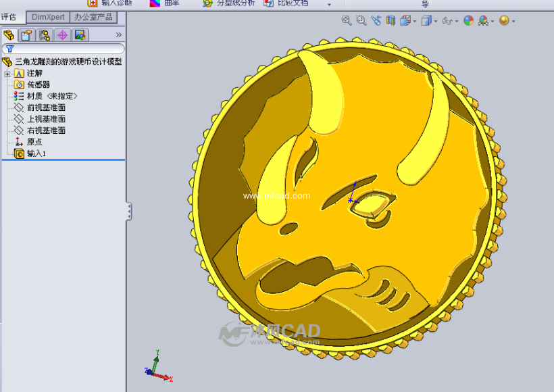The height and width of the screenshot is (392, 554).
Task: Switch to the PropertyManager tab icon
Action: 26,34
